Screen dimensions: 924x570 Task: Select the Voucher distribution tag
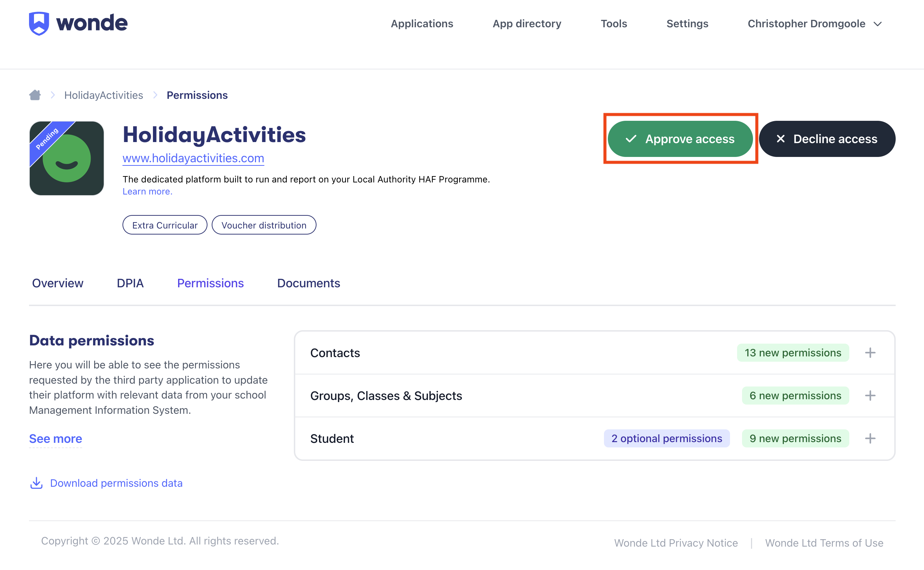coord(264,225)
